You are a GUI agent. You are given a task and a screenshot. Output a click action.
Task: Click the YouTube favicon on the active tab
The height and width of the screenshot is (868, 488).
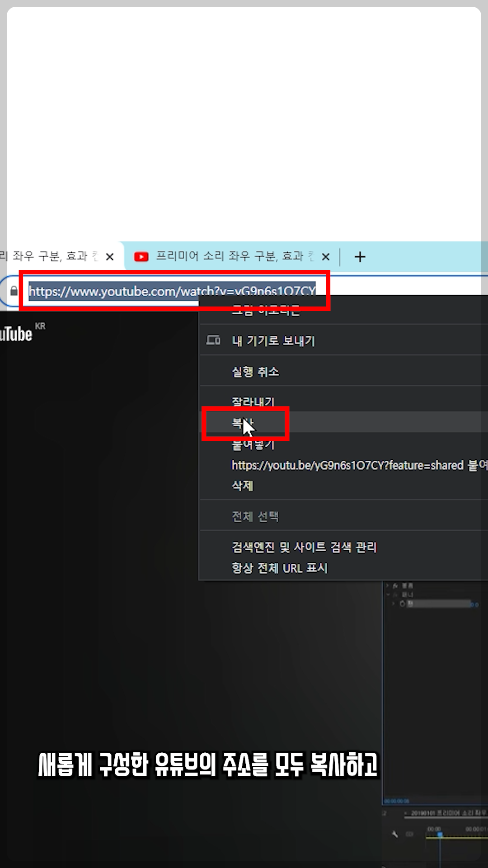(141, 257)
